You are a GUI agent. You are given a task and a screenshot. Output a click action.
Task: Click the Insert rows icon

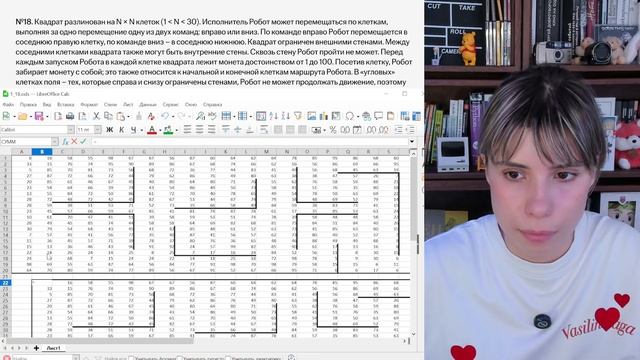[x=226, y=116]
